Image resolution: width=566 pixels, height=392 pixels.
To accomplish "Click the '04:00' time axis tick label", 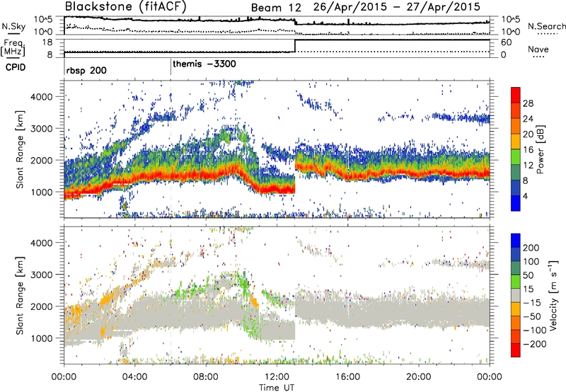I will point(134,377).
